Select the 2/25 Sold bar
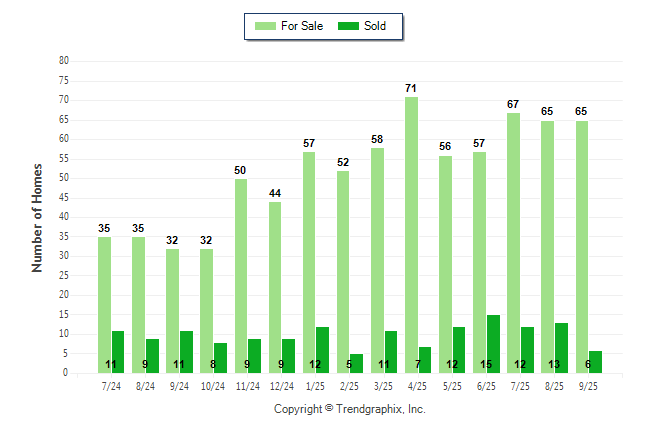Viewport: 646px width, 434px height. pyautogui.click(x=357, y=363)
